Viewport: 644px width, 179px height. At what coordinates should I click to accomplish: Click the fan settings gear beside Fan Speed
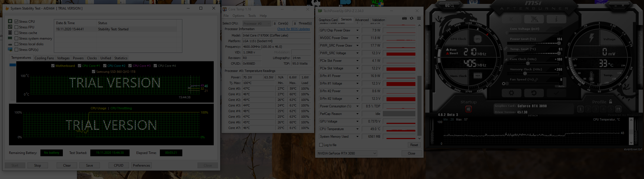[x=504, y=84]
